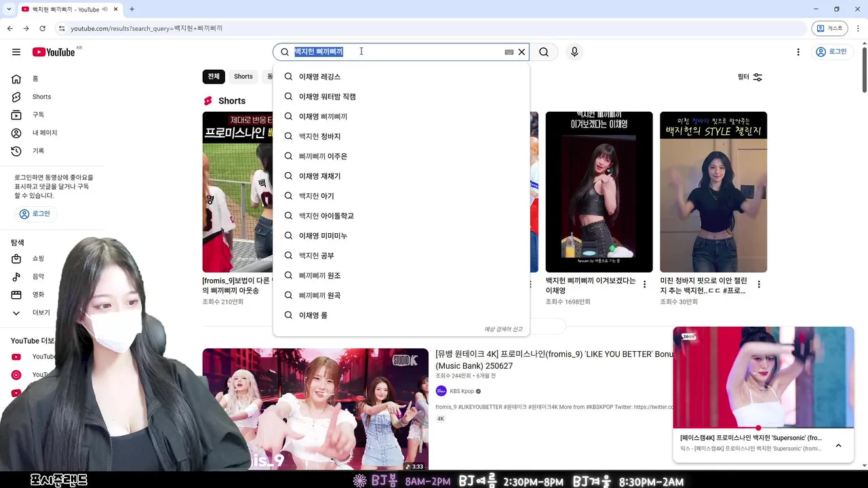Choose suggestion 백지헌 아기
The image size is (868, 488).
point(401,196)
